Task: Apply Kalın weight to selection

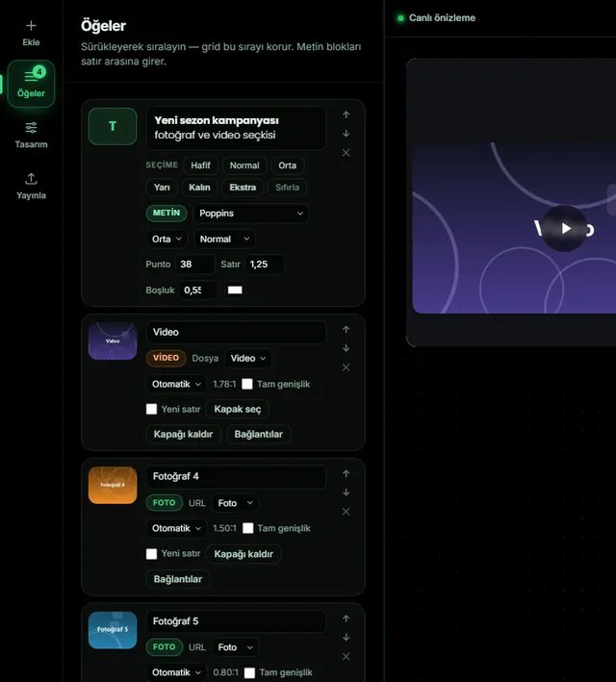Action: click(x=199, y=187)
